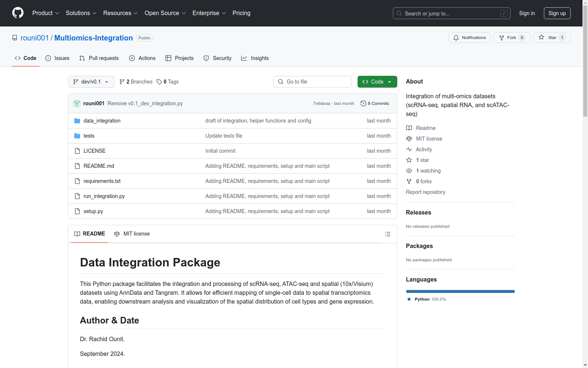Open the 'Initial commit' message link
This screenshot has width=588, height=368.
[x=220, y=151]
